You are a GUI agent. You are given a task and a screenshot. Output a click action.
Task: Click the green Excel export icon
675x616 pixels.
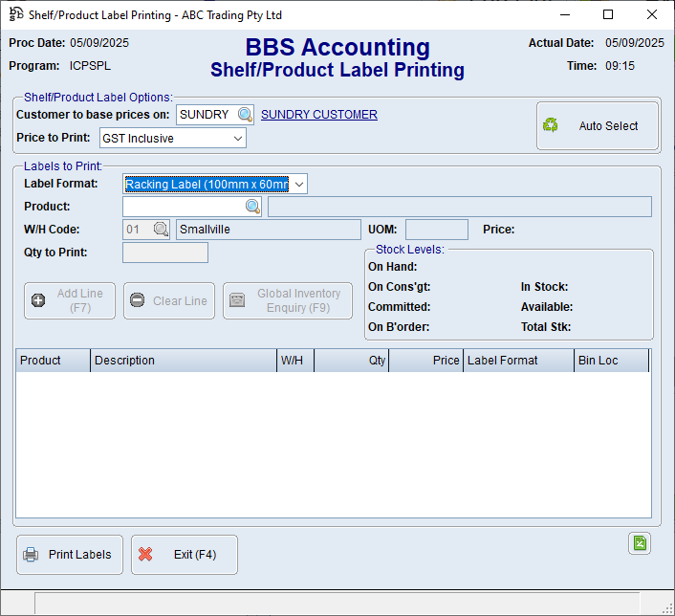640,543
